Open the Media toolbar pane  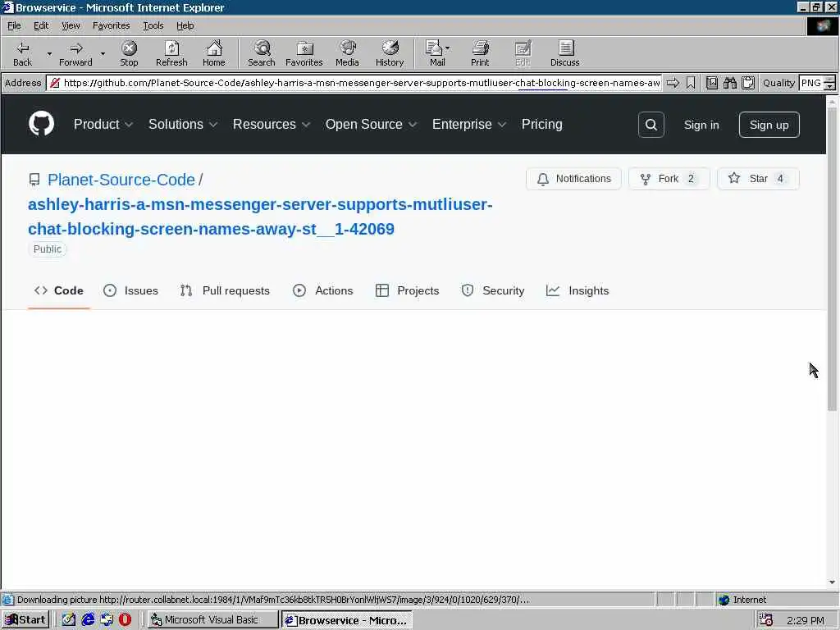[x=347, y=53]
